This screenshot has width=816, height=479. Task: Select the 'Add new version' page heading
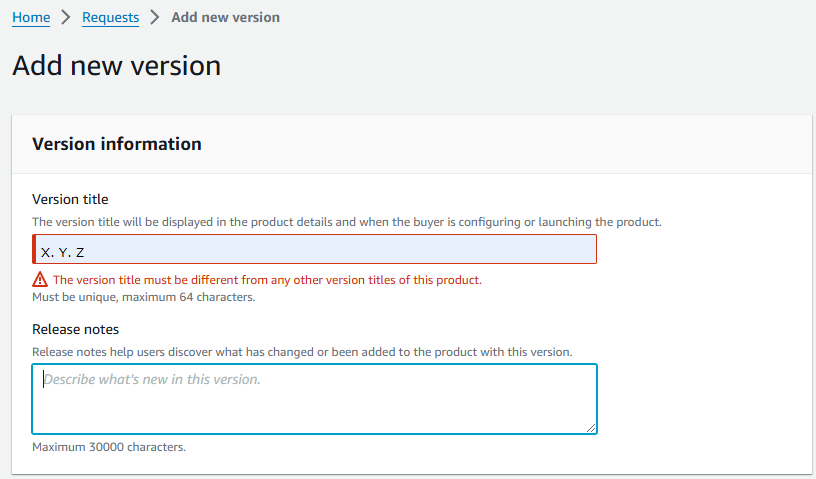click(116, 66)
